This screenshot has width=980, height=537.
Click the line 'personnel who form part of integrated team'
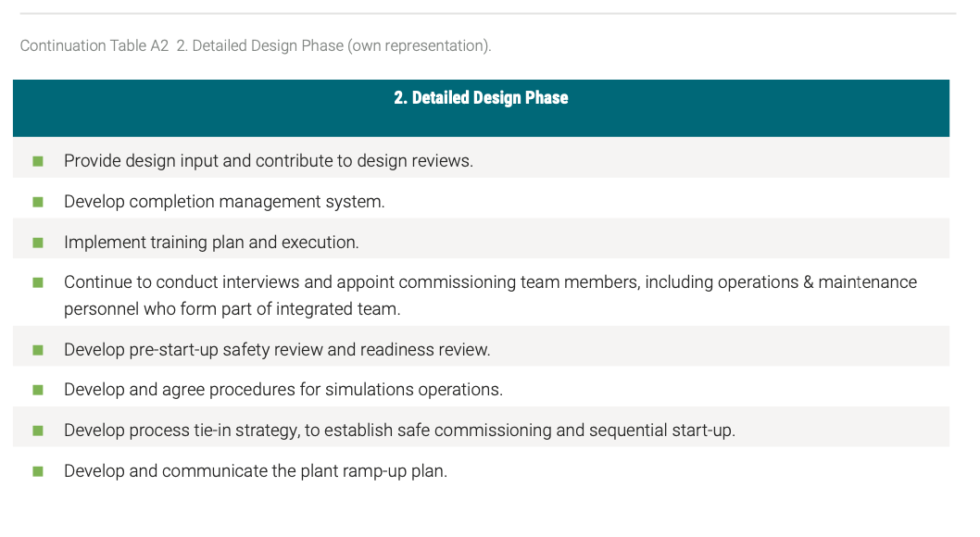pos(232,309)
